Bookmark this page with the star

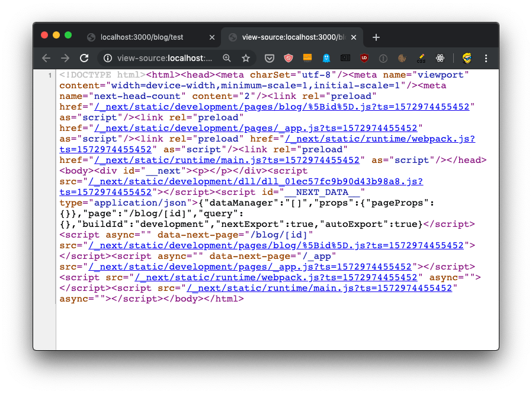click(245, 58)
